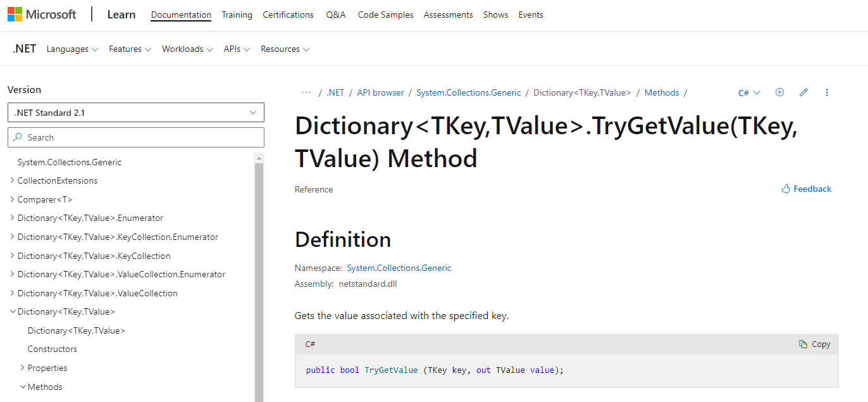
Task: Open the Methods breadcrumb link
Action: tap(662, 92)
